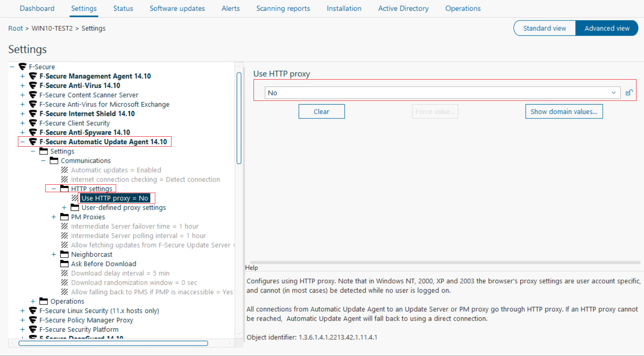Click the Anti-Spyware 14.10 shield icon
Image resolution: width=644 pixels, height=356 pixels.
coord(33,132)
